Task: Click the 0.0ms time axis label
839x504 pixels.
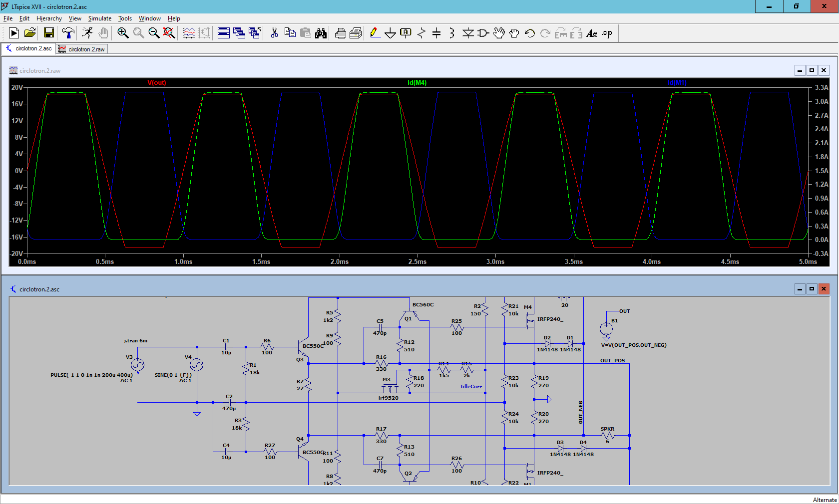Action: (27, 262)
